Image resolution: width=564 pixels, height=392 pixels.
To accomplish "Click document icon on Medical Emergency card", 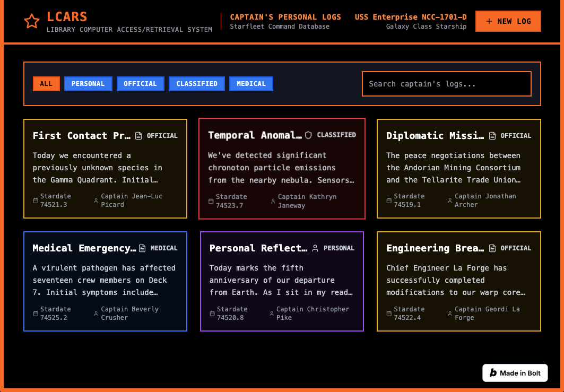I will tap(142, 248).
